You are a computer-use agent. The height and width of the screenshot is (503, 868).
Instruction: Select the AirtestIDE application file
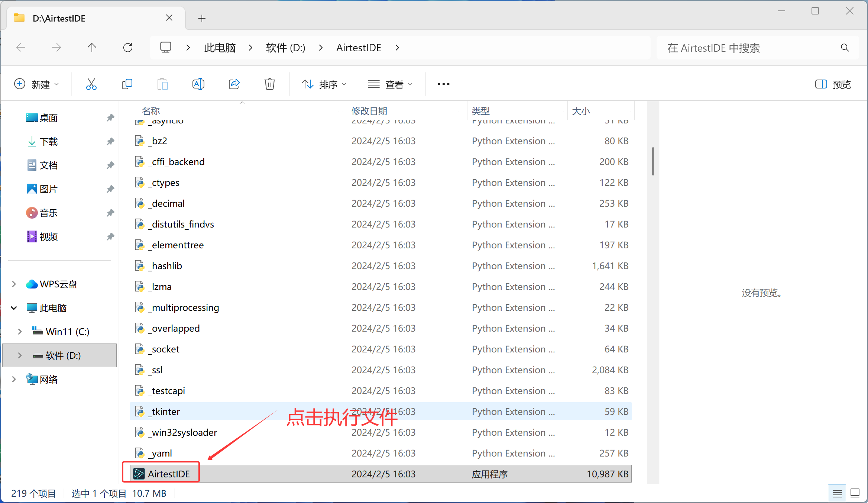[169, 474]
